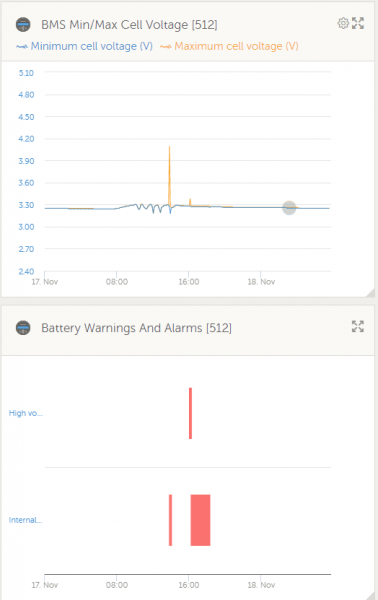Image resolution: width=378 pixels, height=600 pixels.
Task: Click the small orange bump after 16:00
Action: click(x=190, y=202)
